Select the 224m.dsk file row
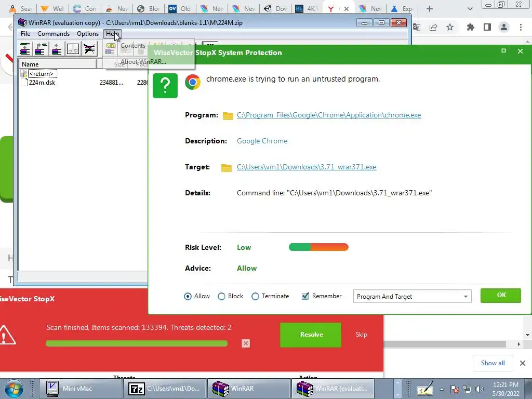The width and height of the screenshot is (532, 399). point(42,83)
